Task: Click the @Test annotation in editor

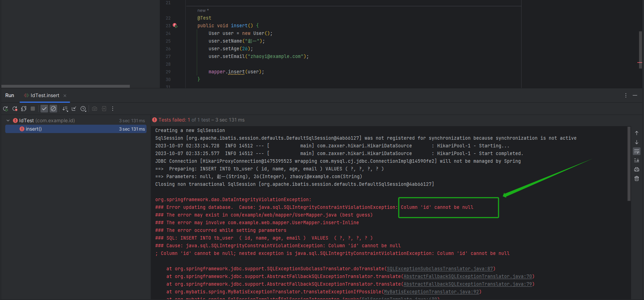Action: (204, 18)
